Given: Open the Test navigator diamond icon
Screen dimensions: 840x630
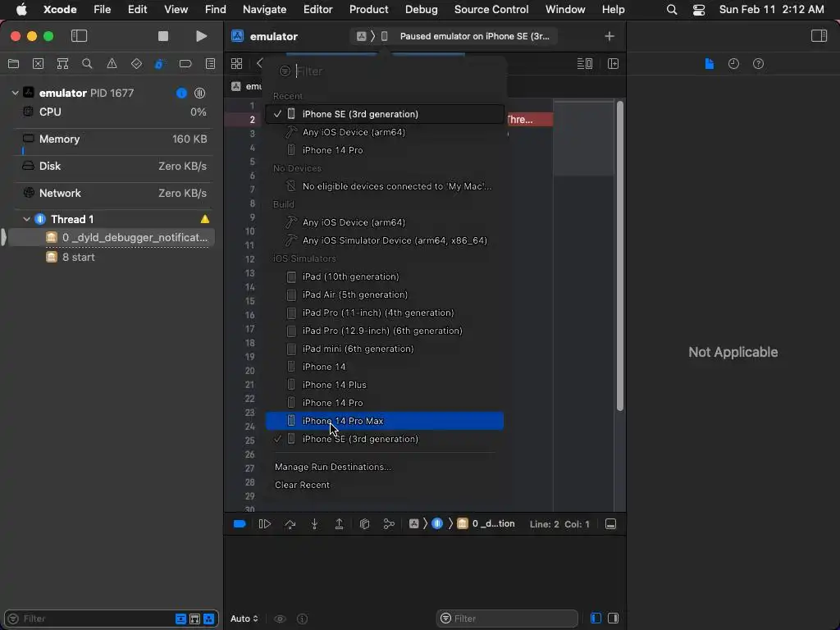Looking at the screenshot, I should click(136, 64).
